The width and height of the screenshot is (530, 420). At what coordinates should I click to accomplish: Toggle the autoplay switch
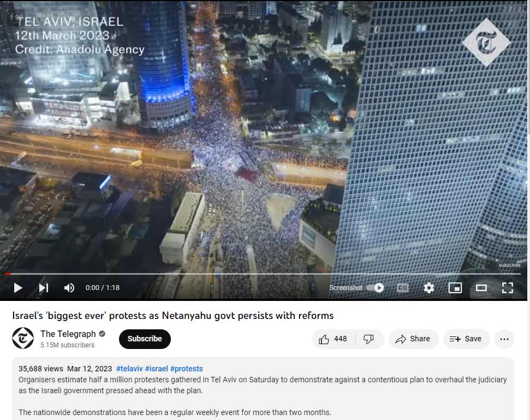[375, 288]
